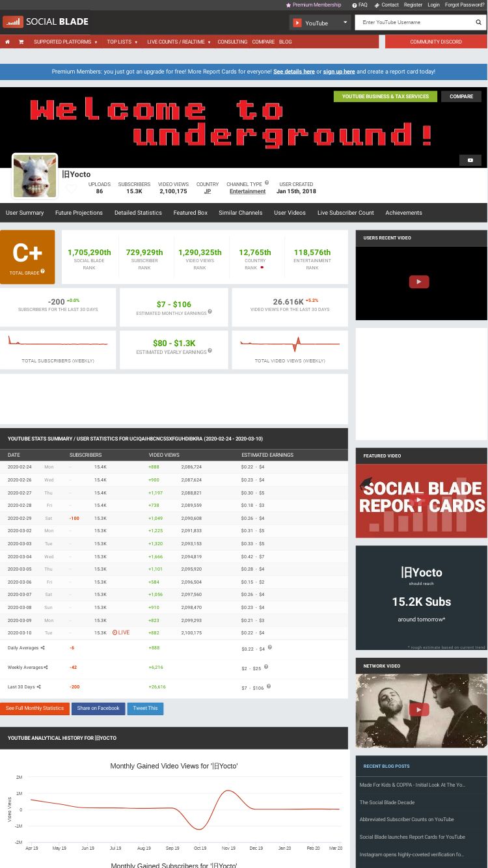Open the YouTube platform dropdown
The image size is (488, 868).
320,23
